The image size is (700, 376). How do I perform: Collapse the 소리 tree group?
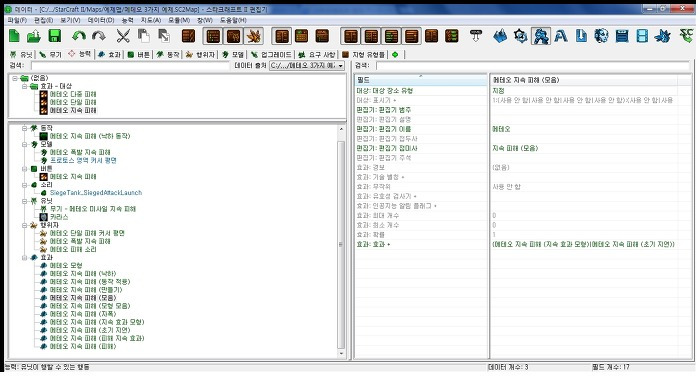tap(25, 185)
